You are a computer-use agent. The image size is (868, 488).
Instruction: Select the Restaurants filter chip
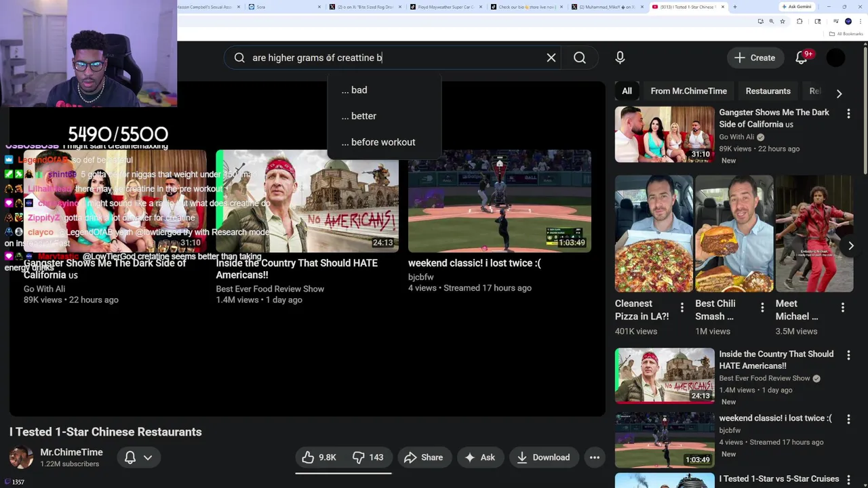point(768,91)
